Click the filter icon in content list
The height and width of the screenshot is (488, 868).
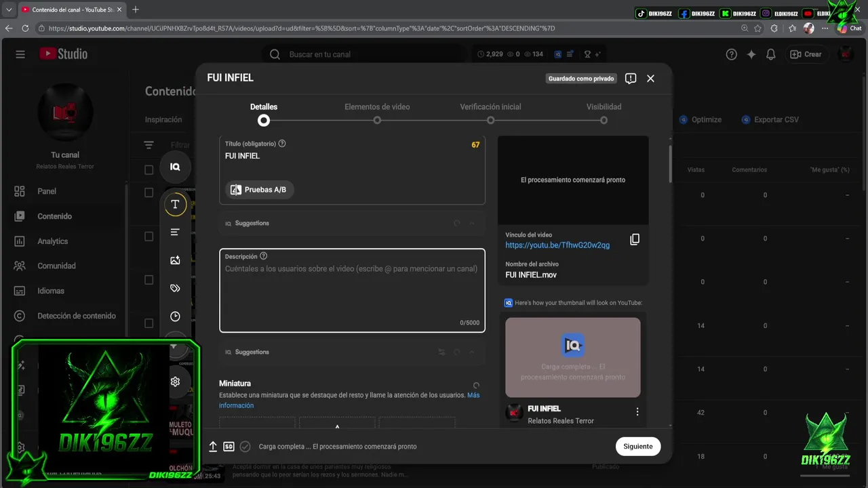point(149,145)
